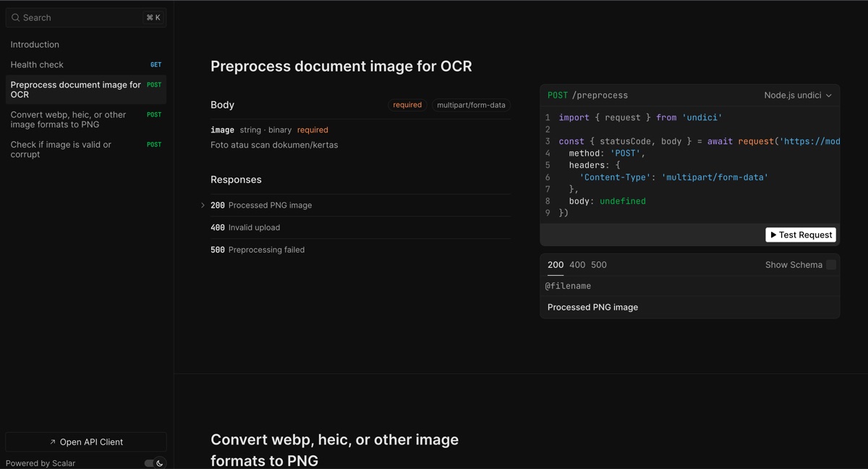The width and height of the screenshot is (868, 469).
Task: Select Preprocess document image for OCR item
Action: (x=86, y=90)
